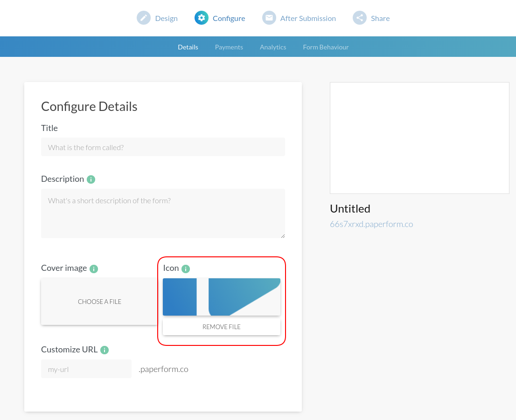Open After Submission via the envelope icon
This screenshot has height=420, width=516.
[x=269, y=18]
